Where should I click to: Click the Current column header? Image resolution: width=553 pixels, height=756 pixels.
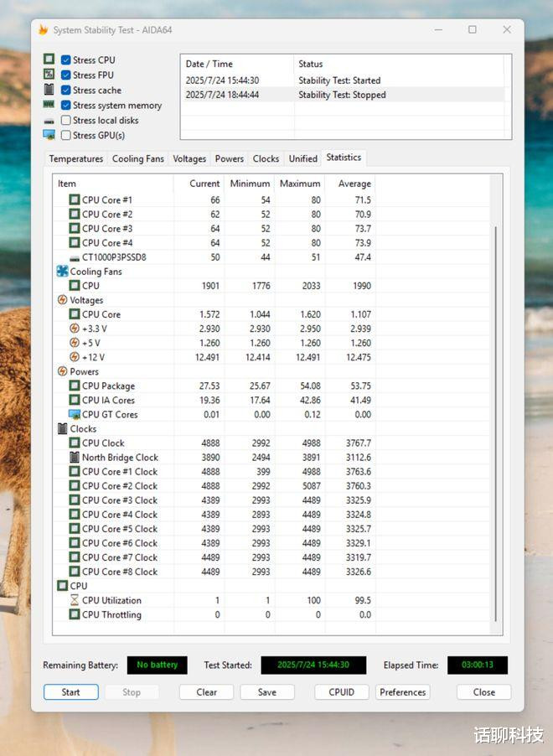(199, 184)
